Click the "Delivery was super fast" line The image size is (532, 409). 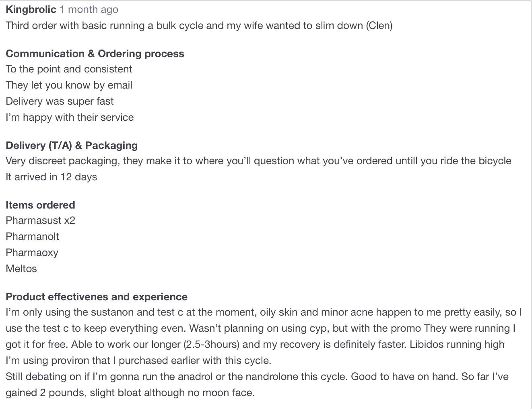tap(60, 101)
